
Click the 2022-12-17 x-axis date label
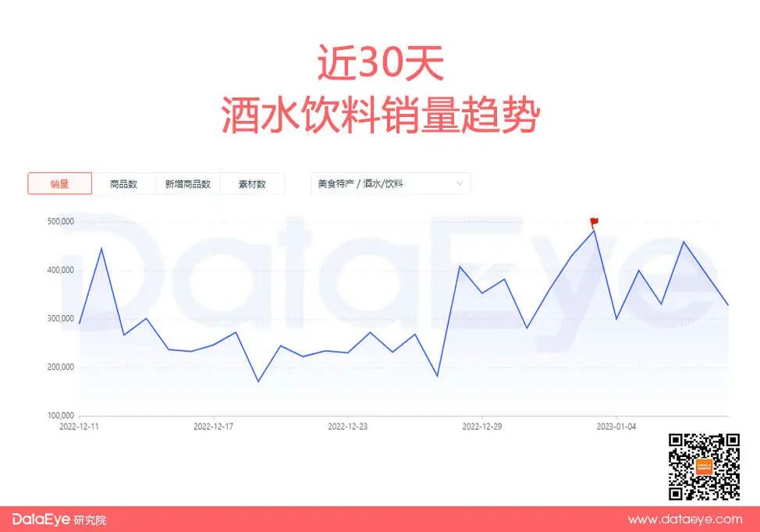[x=214, y=427]
